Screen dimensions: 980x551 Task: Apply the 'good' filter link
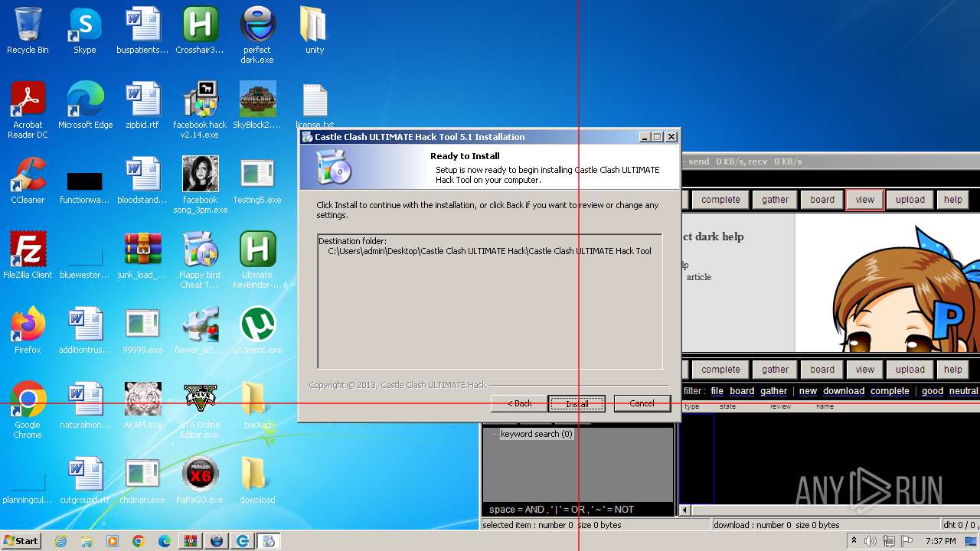click(933, 391)
